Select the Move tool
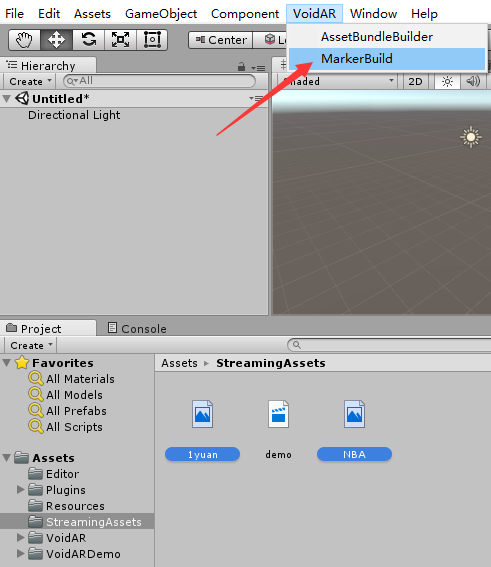This screenshot has width=491, height=567. pos(56,39)
